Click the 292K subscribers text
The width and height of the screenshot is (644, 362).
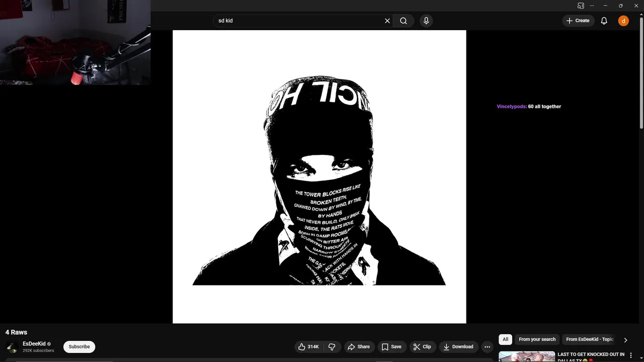pyautogui.click(x=38, y=350)
